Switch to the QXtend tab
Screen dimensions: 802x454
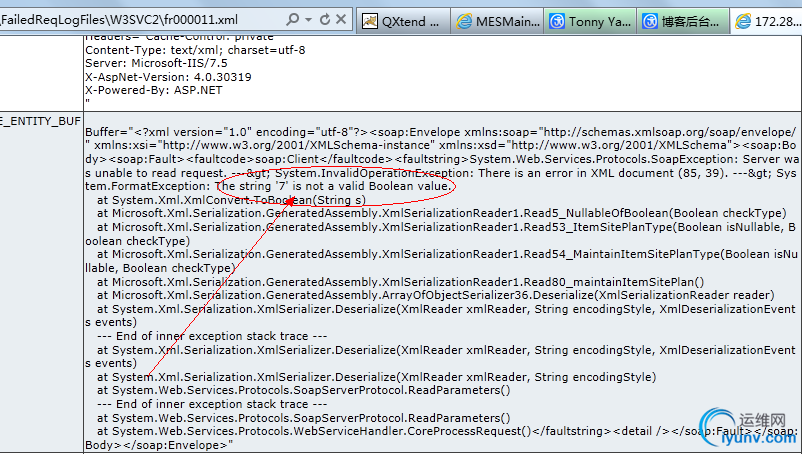(403, 21)
